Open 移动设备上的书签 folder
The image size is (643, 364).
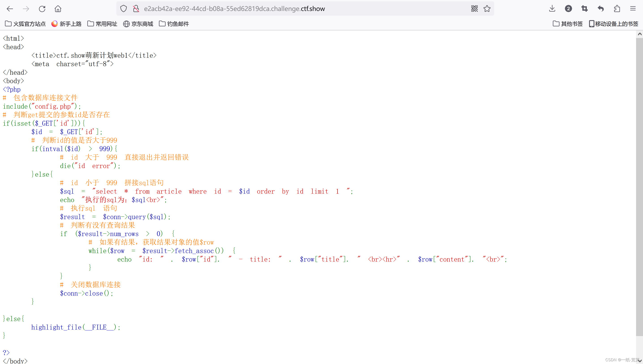point(613,24)
